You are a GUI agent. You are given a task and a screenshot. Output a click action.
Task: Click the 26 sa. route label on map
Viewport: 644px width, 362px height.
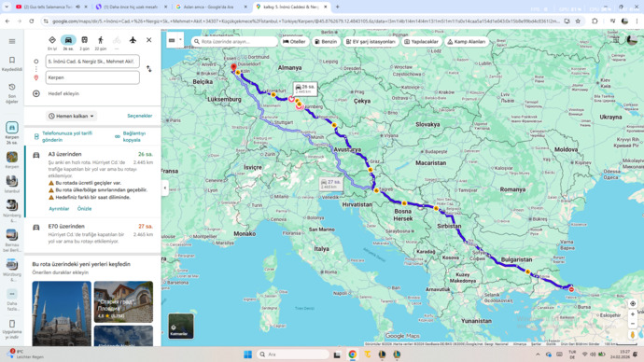305,89
